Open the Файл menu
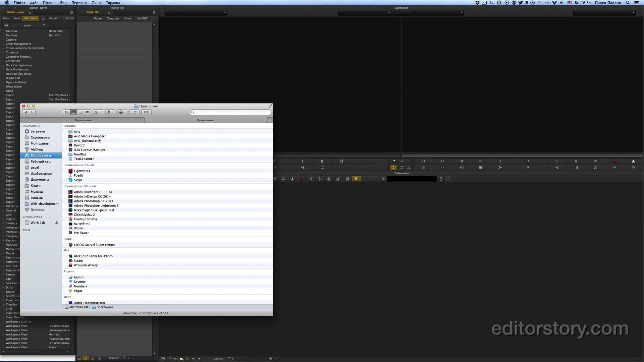Screen dimensions: 644x362 point(34,3)
